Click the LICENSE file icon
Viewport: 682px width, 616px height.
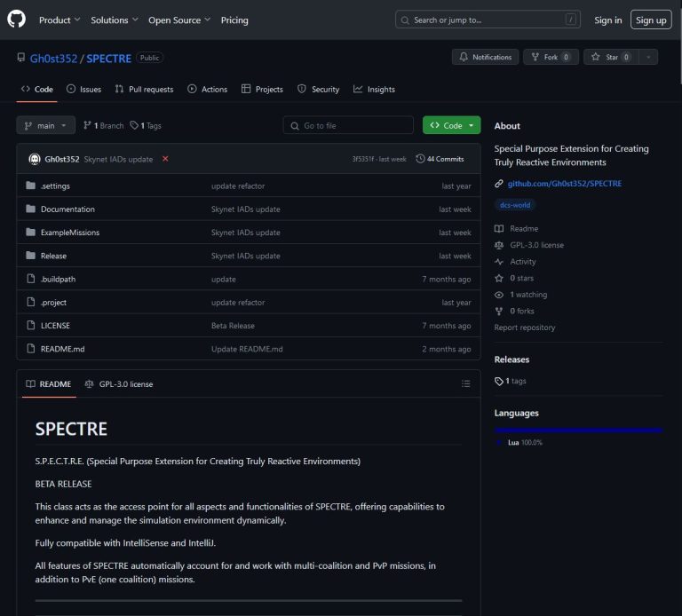[31, 326]
